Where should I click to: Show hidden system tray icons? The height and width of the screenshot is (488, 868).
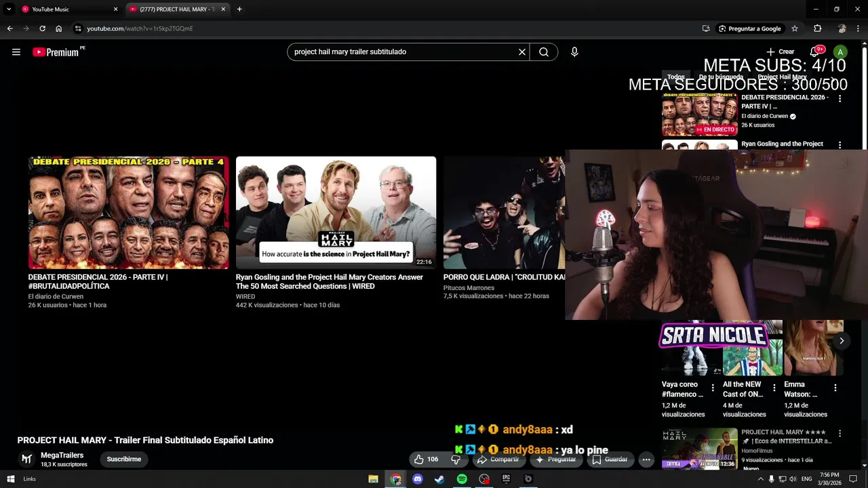coord(760,479)
